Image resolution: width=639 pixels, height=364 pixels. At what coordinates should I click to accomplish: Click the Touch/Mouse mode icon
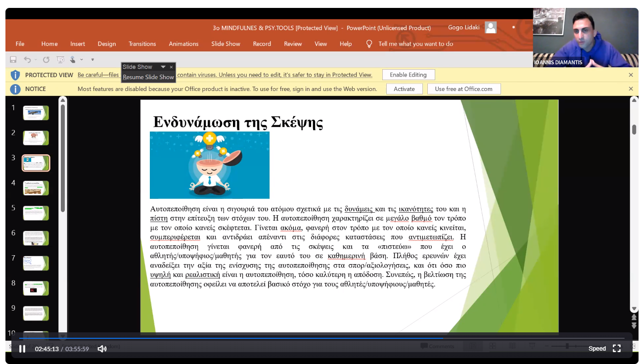(x=73, y=59)
